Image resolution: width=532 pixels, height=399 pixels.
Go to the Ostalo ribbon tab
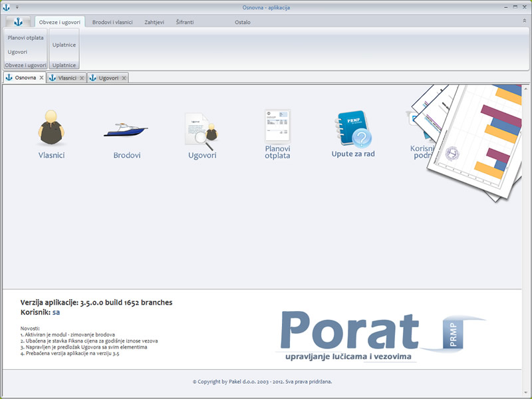243,22
